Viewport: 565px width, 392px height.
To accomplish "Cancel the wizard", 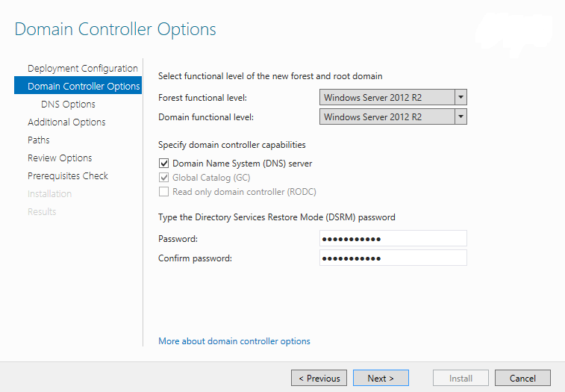I will pos(522,379).
